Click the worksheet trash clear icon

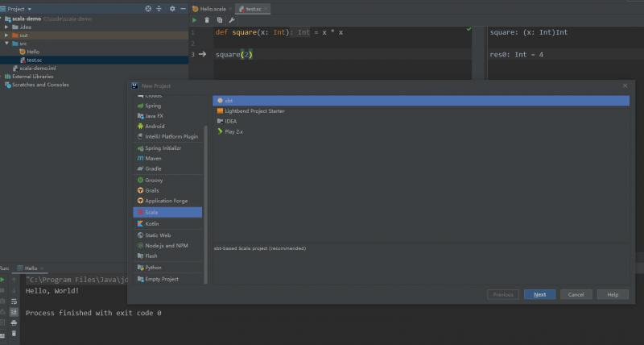pyautogui.click(x=207, y=20)
